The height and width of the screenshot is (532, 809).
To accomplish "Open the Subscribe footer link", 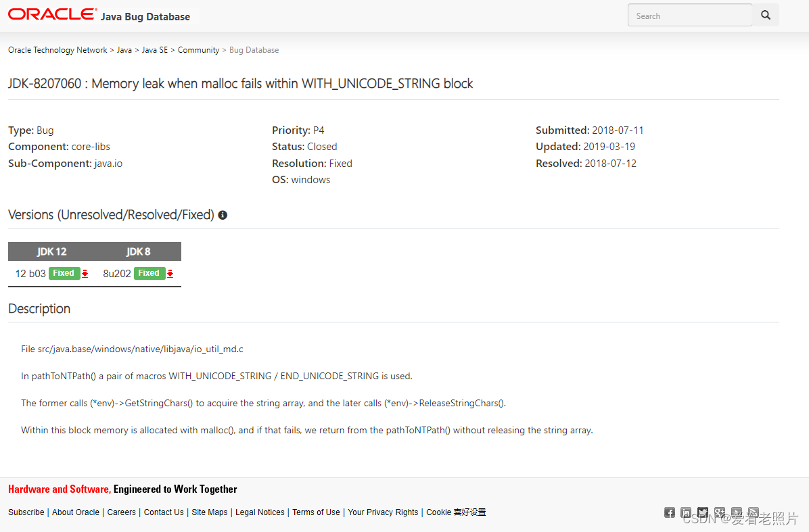I will pos(26,512).
